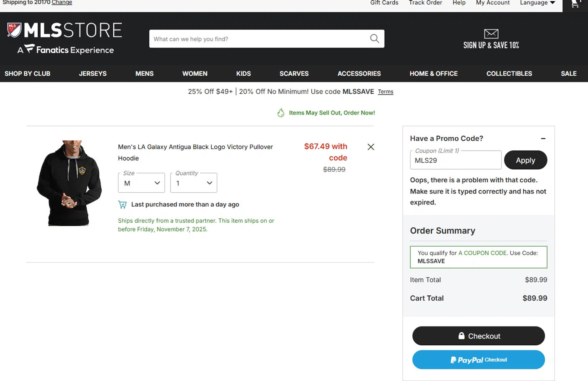Click the Change shipping location link

tap(62, 3)
